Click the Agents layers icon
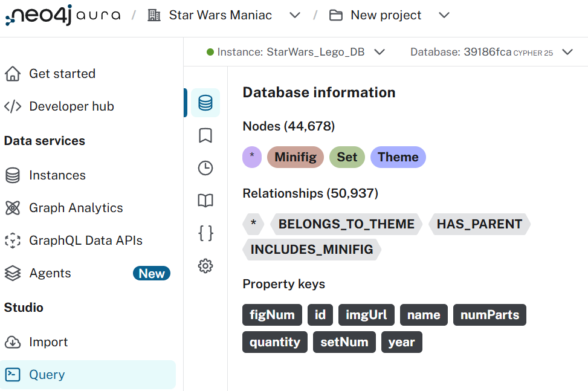The image size is (588, 391). [x=13, y=273]
